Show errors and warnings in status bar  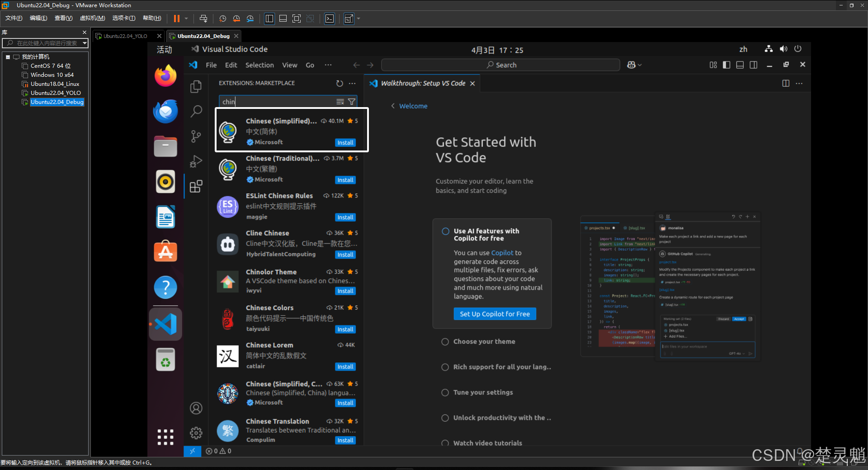click(x=218, y=451)
